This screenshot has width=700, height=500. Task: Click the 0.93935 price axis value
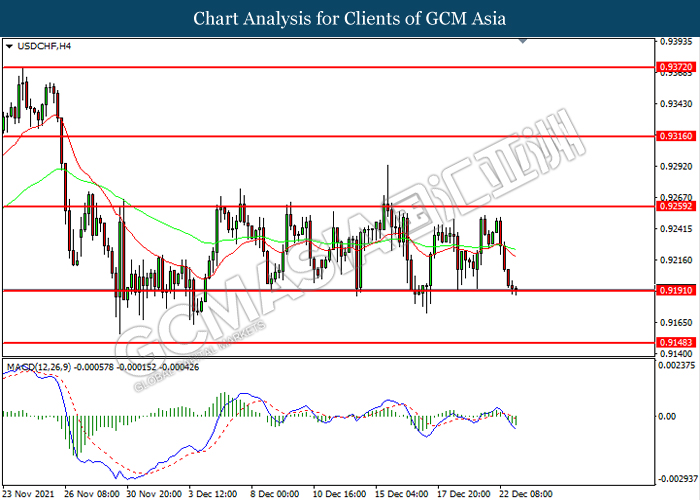pyautogui.click(x=676, y=42)
